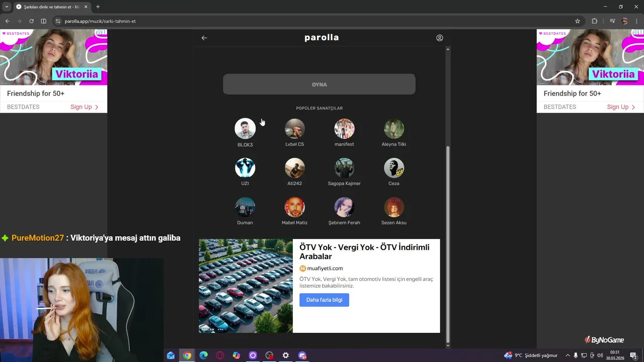
Task: Open the weather widget showing 9°C
Action: tap(531, 355)
